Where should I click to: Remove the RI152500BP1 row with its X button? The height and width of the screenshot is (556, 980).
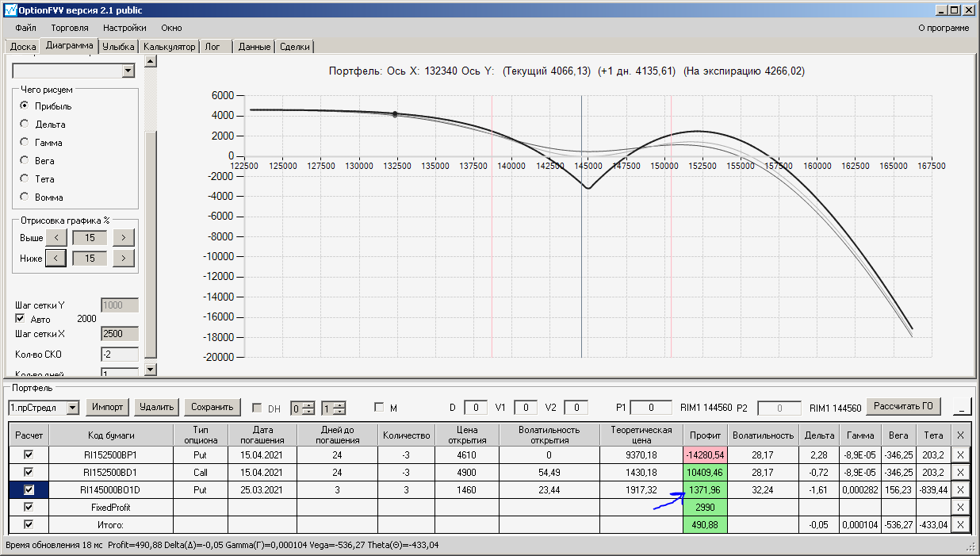[960, 454]
